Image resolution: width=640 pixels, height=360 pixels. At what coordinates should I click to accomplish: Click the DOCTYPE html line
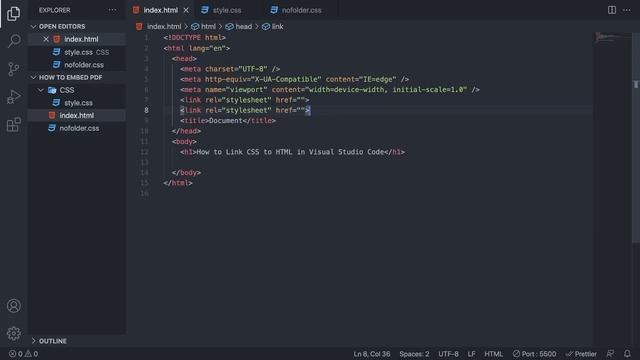(194, 38)
